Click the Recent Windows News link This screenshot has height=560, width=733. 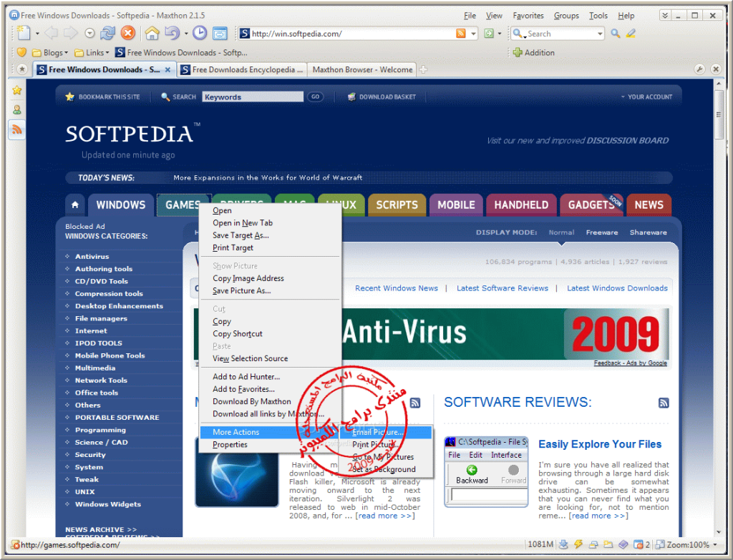pyautogui.click(x=397, y=288)
